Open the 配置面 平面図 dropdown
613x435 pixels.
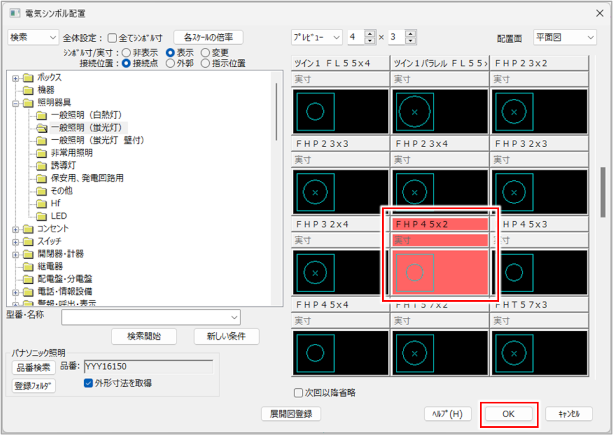[565, 37]
